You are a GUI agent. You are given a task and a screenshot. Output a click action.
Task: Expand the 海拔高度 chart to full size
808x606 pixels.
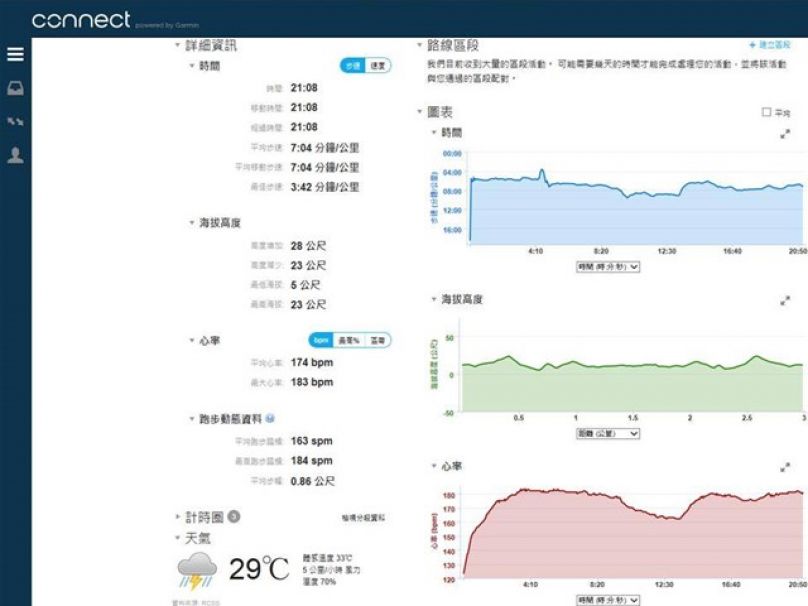click(x=785, y=300)
